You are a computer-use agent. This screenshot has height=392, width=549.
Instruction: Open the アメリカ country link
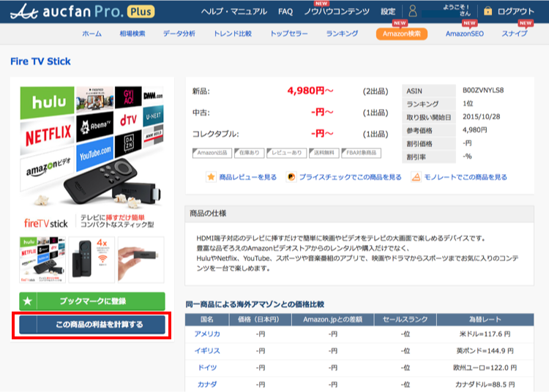coord(207,334)
